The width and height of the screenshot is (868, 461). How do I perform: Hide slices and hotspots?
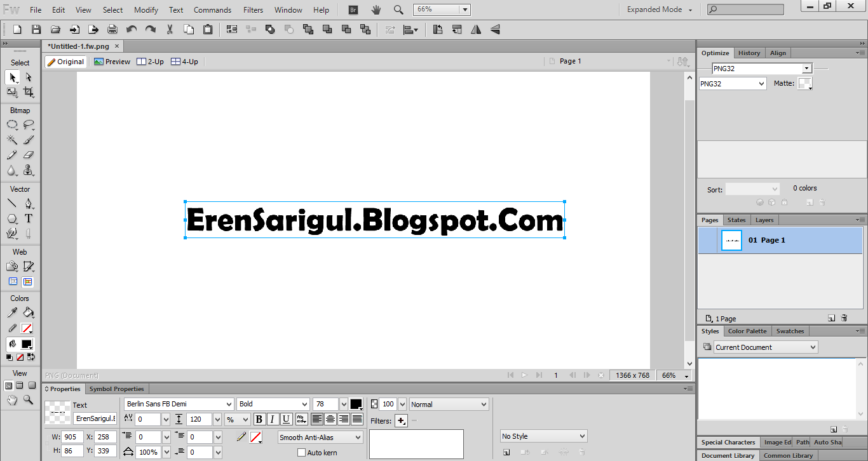pyautogui.click(x=13, y=282)
